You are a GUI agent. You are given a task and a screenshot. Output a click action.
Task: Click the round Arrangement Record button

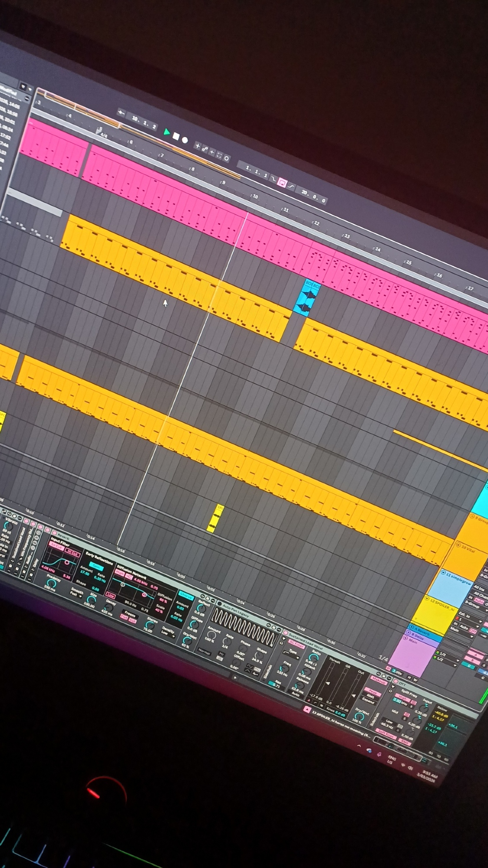(x=185, y=140)
